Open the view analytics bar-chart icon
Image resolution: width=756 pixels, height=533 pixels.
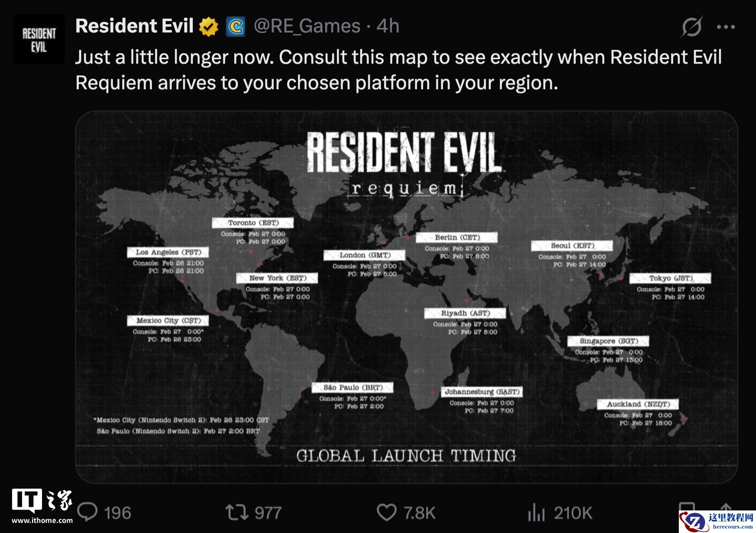click(x=536, y=512)
